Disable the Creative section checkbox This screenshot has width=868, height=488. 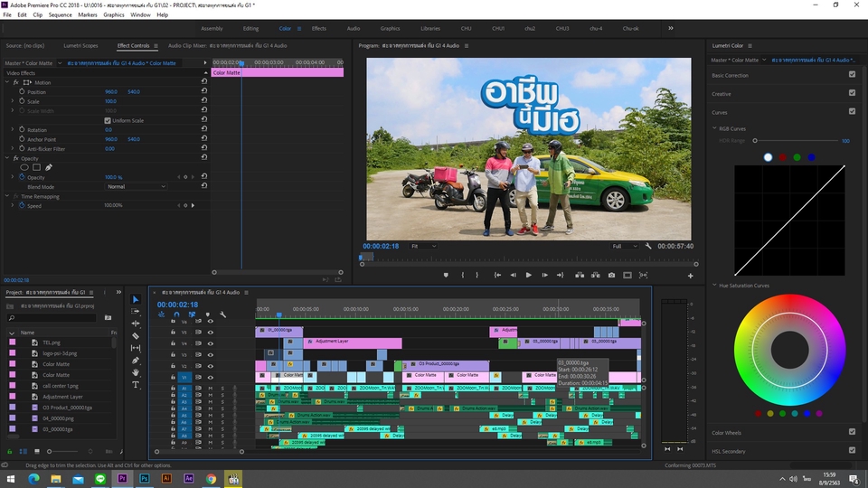click(852, 93)
